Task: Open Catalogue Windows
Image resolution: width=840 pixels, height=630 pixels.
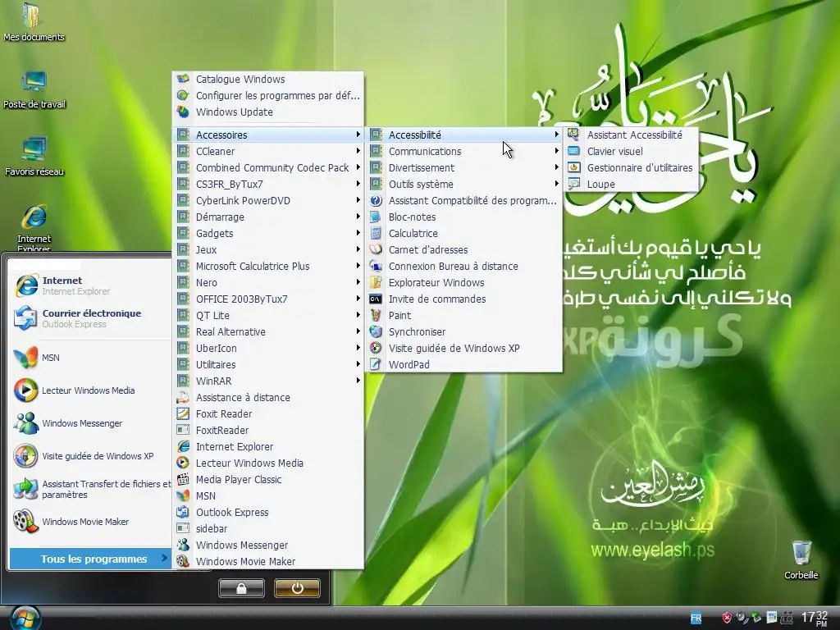Action: click(x=268, y=79)
